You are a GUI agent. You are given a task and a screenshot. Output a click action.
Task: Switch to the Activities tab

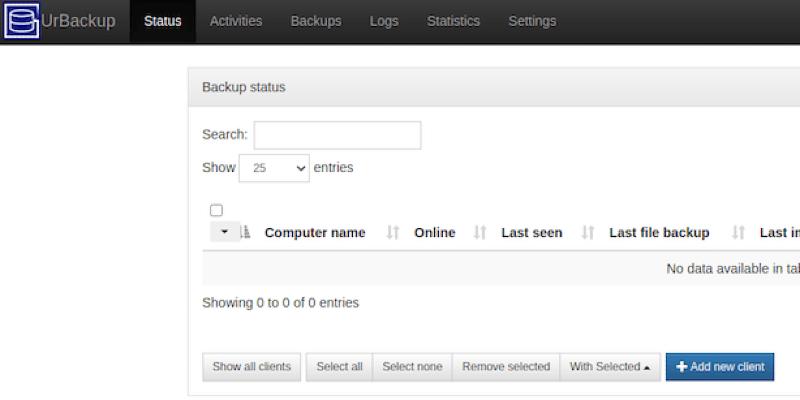(x=236, y=21)
